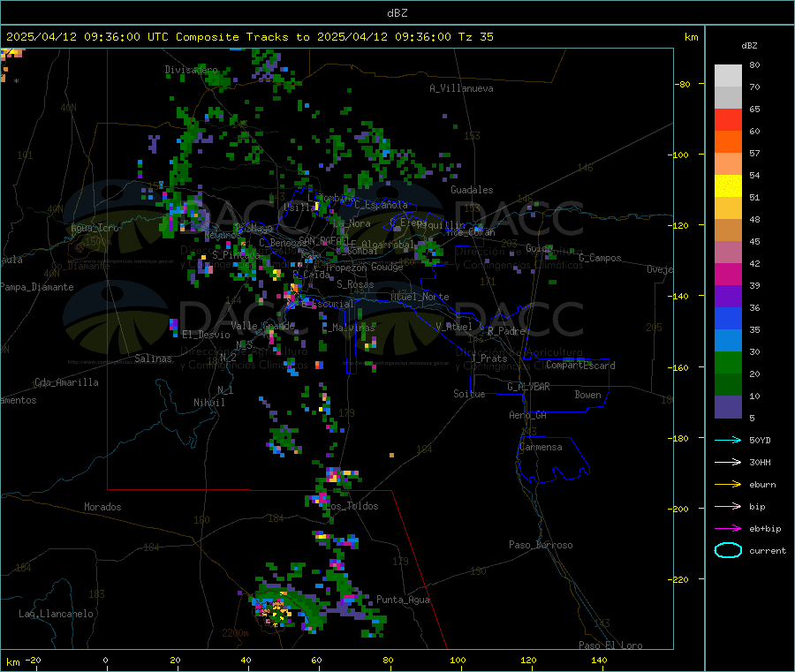
Task: Click the 'km' unit label at top right
Action: [x=692, y=37]
